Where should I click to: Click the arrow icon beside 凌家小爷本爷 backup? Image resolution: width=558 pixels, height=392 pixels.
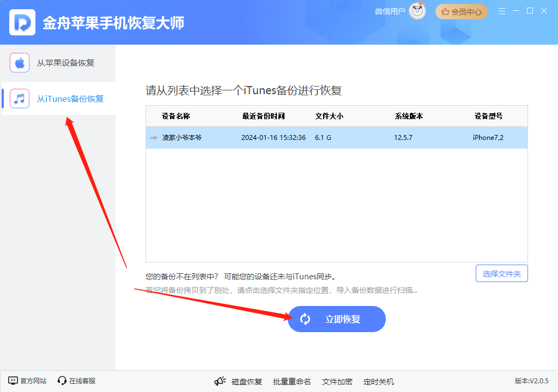154,138
